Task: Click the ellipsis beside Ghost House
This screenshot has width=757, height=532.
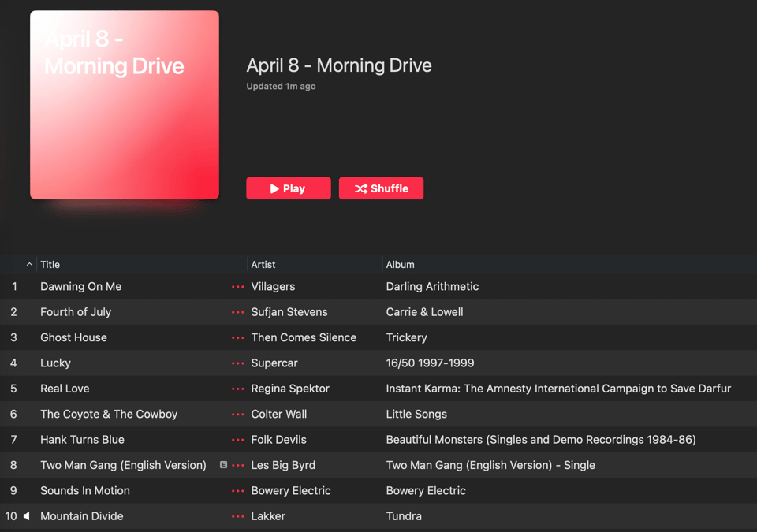Action: pyautogui.click(x=237, y=337)
